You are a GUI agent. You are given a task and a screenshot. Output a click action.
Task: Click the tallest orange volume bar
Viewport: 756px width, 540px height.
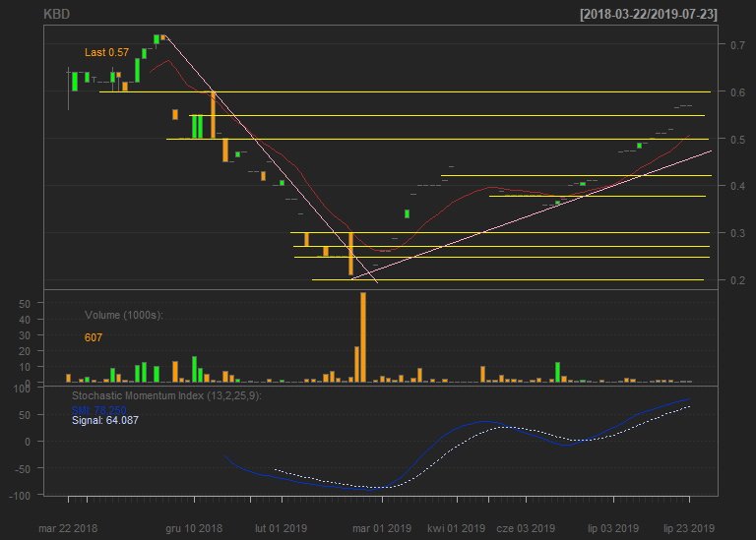click(x=363, y=337)
